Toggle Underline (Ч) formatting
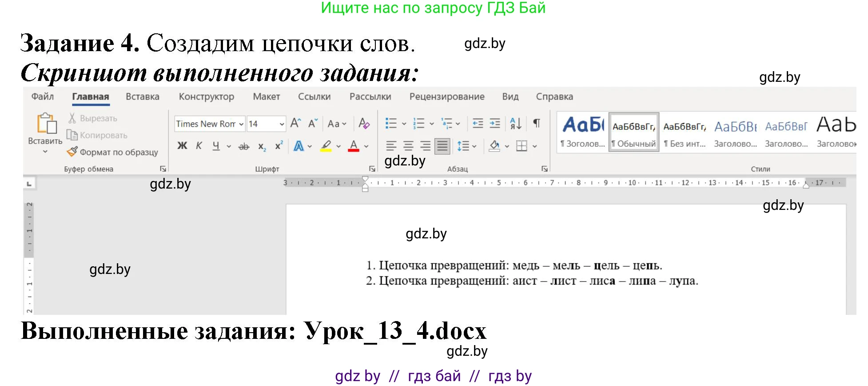Viewport: 868px width, 386px height. click(x=216, y=146)
